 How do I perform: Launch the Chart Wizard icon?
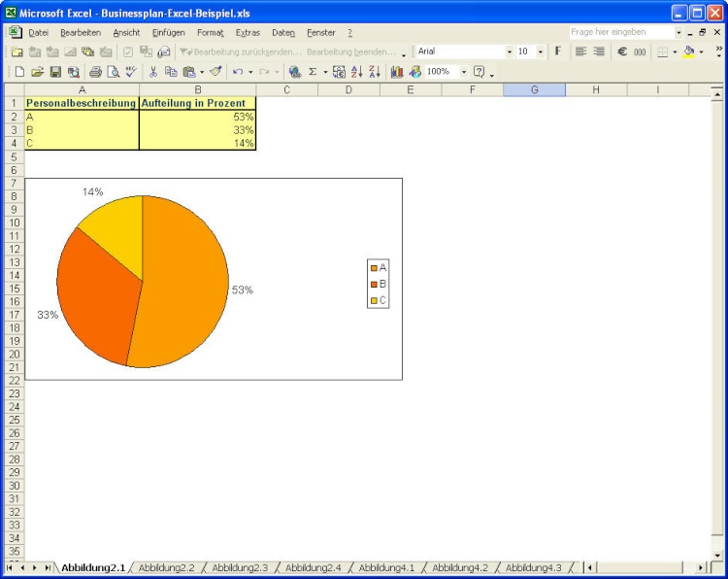396,72
